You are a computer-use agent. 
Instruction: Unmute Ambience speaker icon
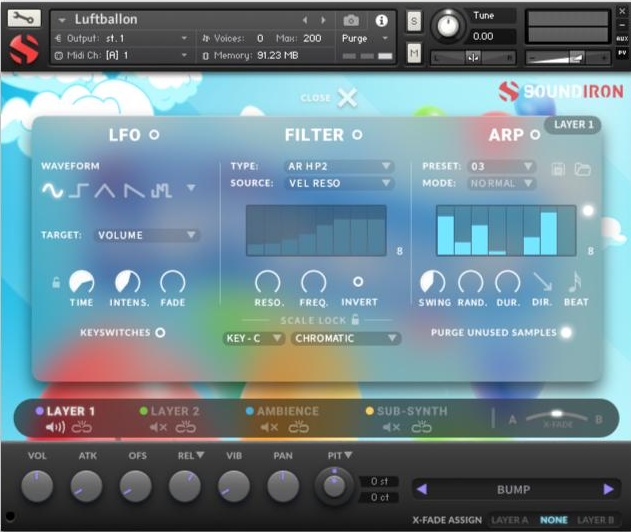coord(269,427)
